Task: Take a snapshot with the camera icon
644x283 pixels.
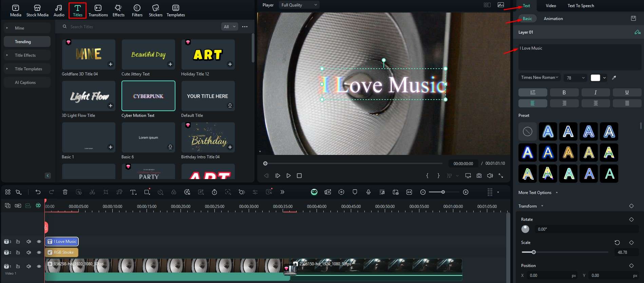Action: [x=479, y=176]
